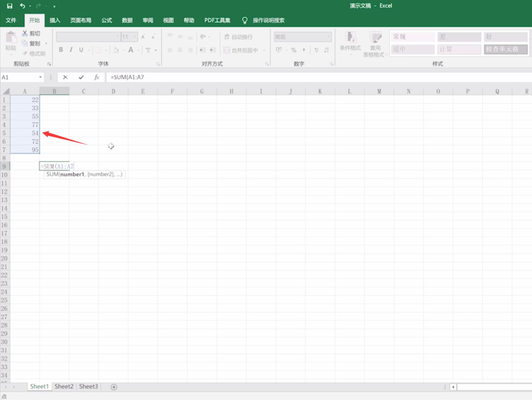Toggle center horizontally icon

180,50
